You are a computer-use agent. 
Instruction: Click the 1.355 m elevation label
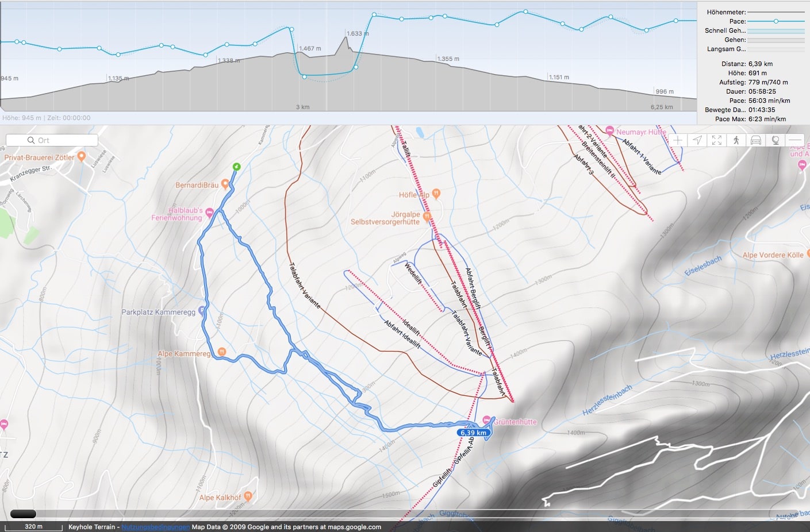(x=448, y=59)
